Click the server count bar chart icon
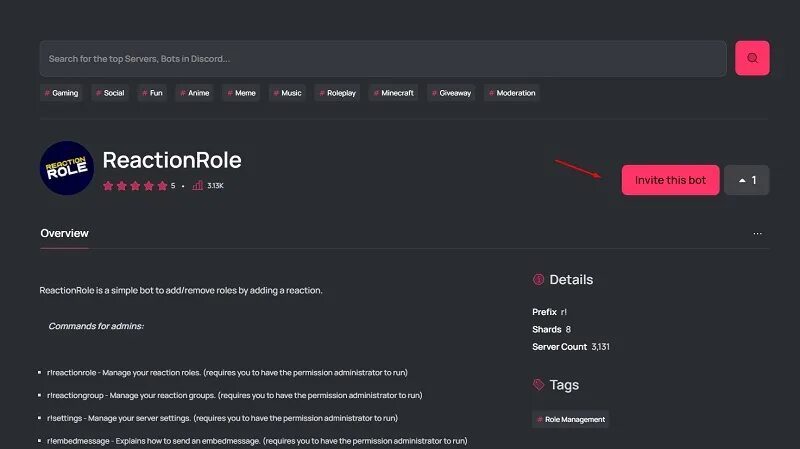 pos(197,186)
